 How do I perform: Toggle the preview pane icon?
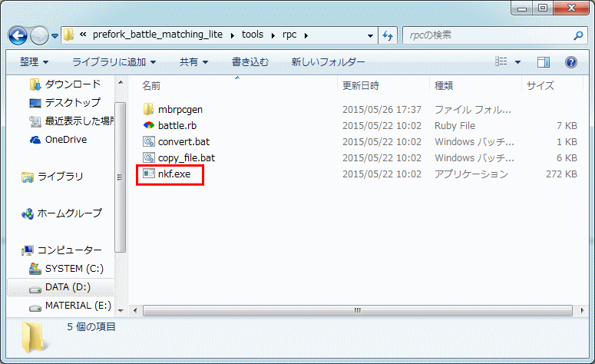[544, 62]
